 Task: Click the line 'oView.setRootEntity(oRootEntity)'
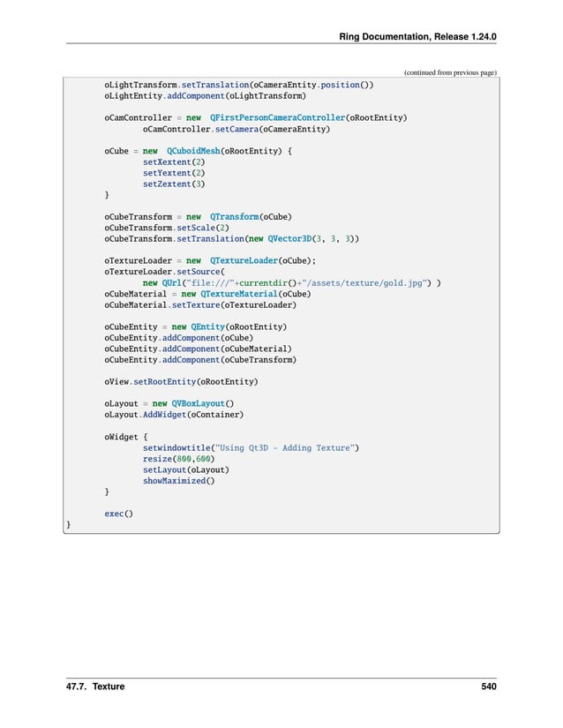(181, 381)
